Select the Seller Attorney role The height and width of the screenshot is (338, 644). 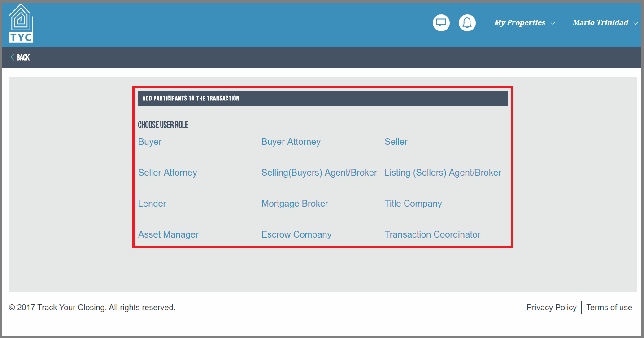[x=167, y=173]
